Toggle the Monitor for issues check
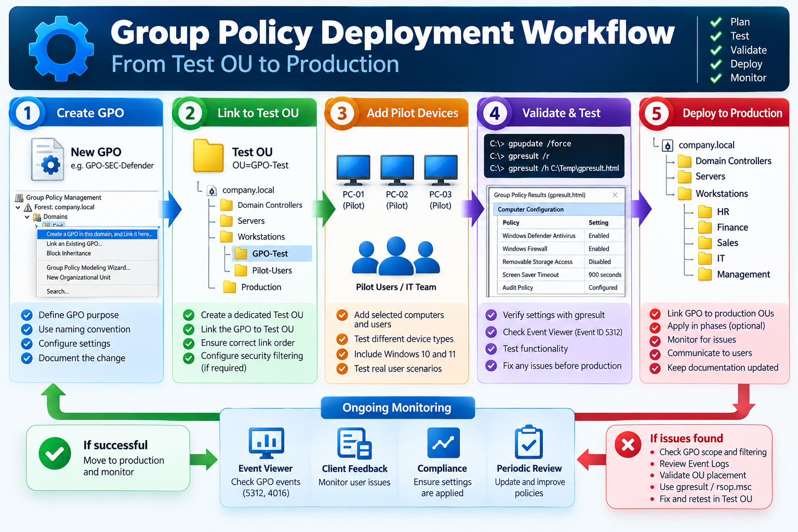This screenshot has width=798, height=532. 656,341
